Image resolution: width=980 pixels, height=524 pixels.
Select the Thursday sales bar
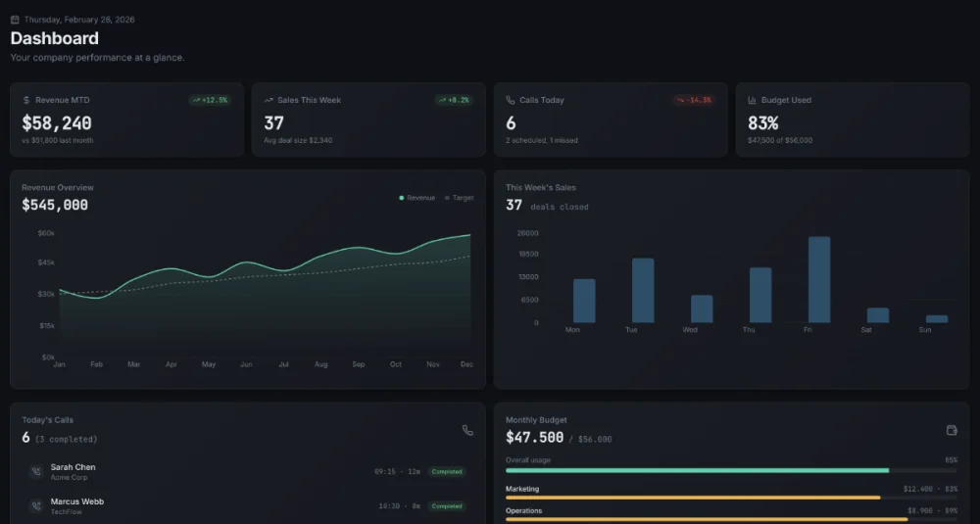pyautogui.click(x=760, y=296)
